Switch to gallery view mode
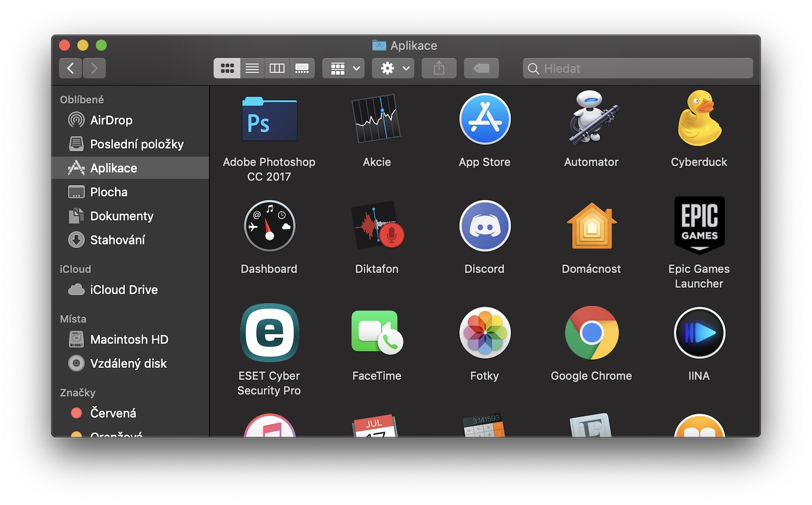 tap(302, 69)
